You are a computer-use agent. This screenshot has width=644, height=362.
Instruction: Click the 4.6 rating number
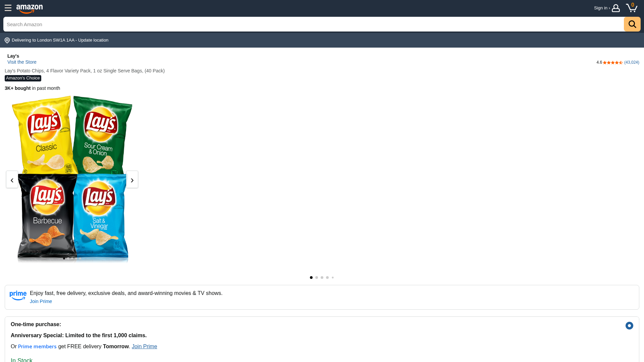(x=599, y=62)
